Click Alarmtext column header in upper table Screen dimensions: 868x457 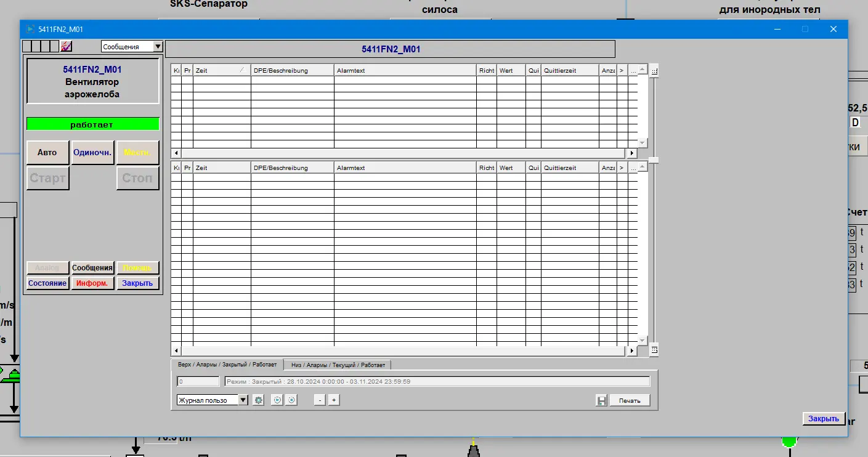(x=405, y=70)
